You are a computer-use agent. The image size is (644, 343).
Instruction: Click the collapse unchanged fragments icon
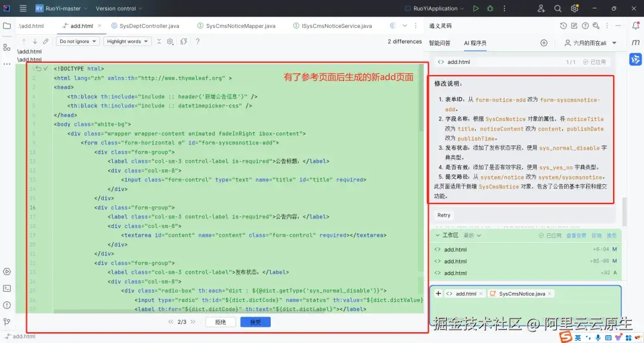(159, 42)
